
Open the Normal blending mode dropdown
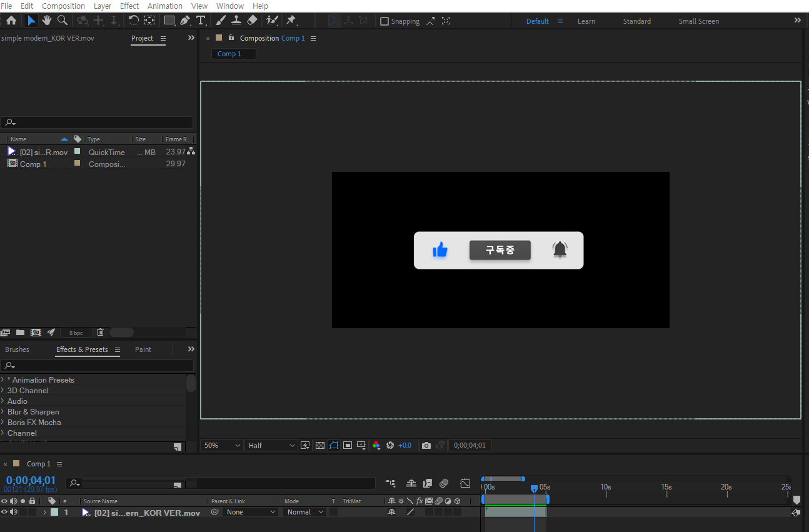[x=305, y=512]
